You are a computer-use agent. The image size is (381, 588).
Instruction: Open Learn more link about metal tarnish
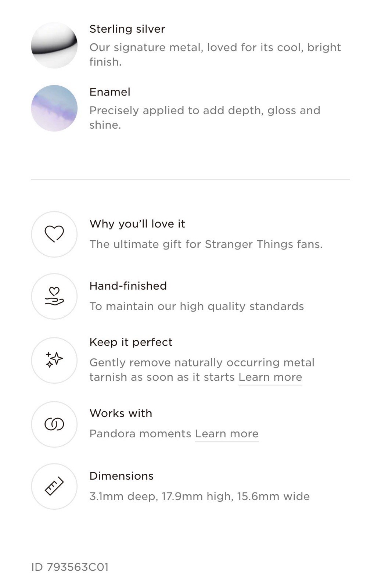tap(270, 377)
